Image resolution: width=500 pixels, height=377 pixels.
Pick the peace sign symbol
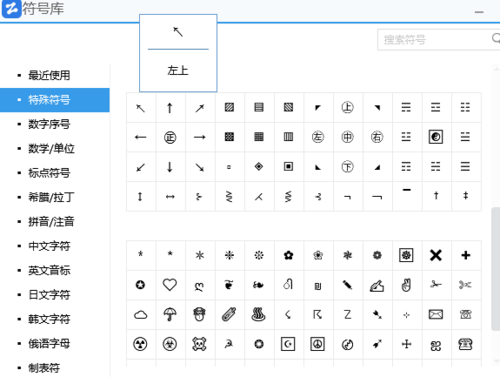(x=318, y=344)
